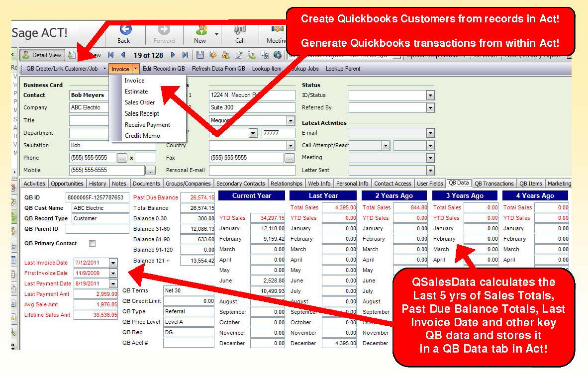Click the notepad with pencil icon
This screenshot has width=588, height=374.
point(238,55)
